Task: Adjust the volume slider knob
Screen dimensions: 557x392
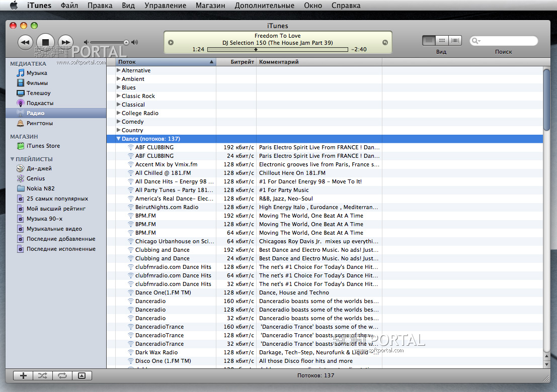Action: [x=126, y=42]
